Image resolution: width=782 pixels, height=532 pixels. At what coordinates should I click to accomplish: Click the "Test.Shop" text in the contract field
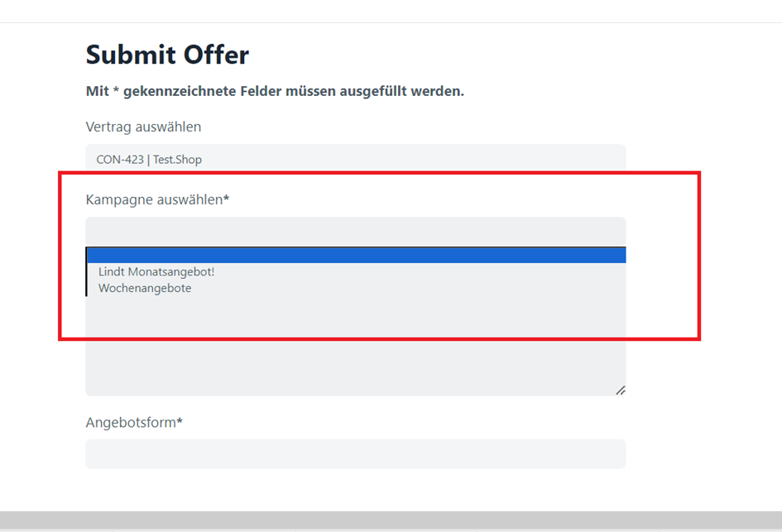pos(177,160)
